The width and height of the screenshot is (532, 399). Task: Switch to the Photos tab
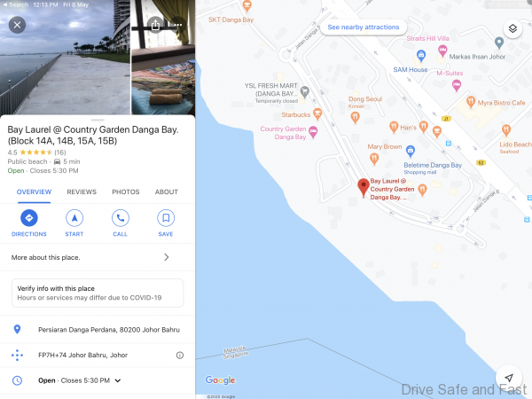126,192
